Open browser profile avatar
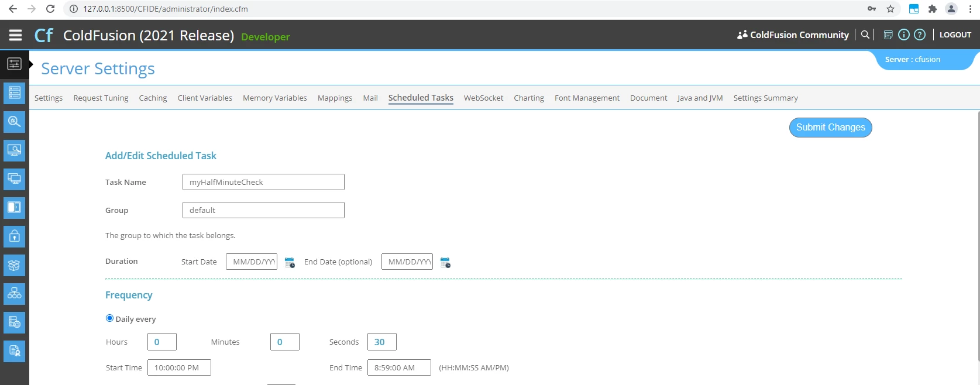The height and width of the screenshot is (385, 980). point(951,9)
